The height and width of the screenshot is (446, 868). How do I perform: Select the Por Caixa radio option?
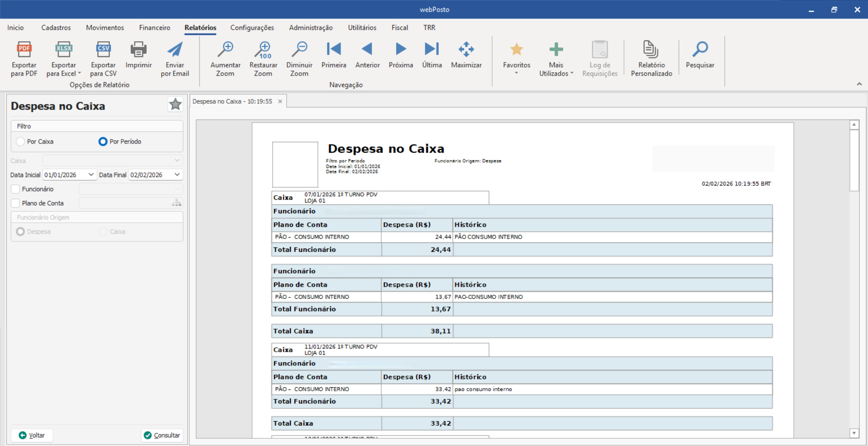(20, 142)
